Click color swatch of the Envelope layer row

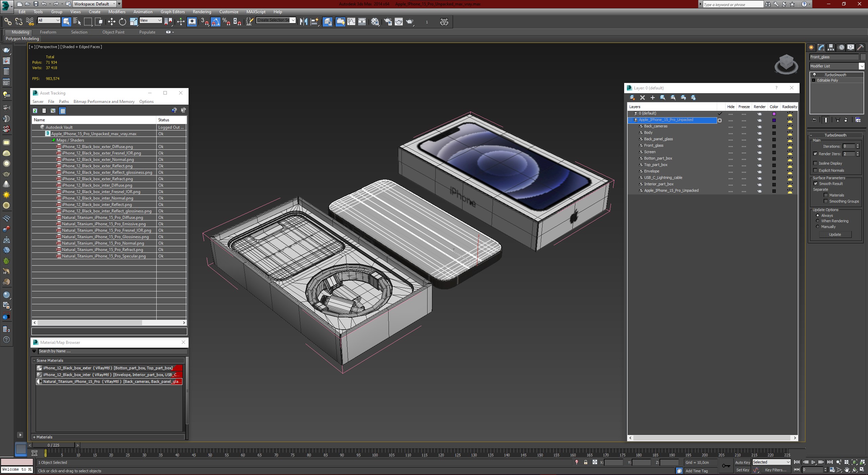point(774,171)
